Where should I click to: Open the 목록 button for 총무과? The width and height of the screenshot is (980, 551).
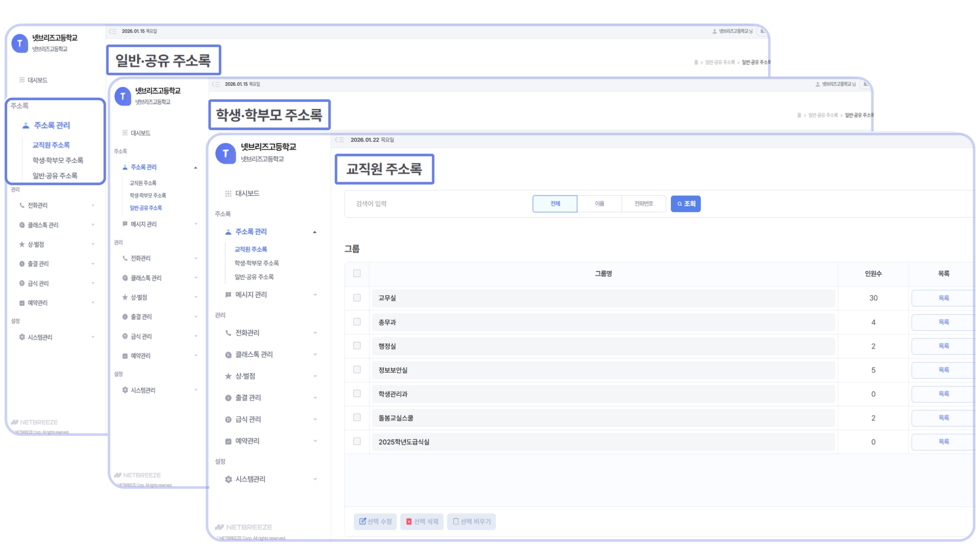click(x=943, y=322)
